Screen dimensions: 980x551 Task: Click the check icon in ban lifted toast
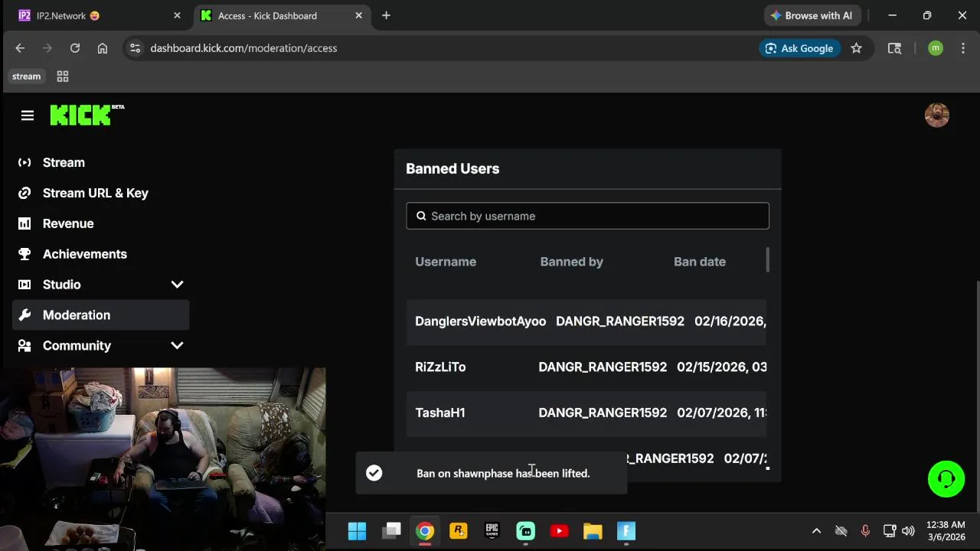[374, 473]
